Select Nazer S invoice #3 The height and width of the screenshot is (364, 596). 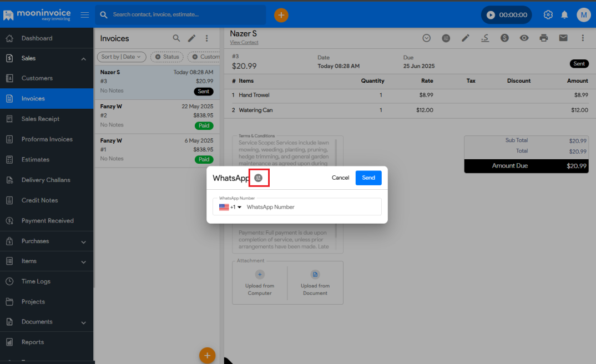pos(157,82)
